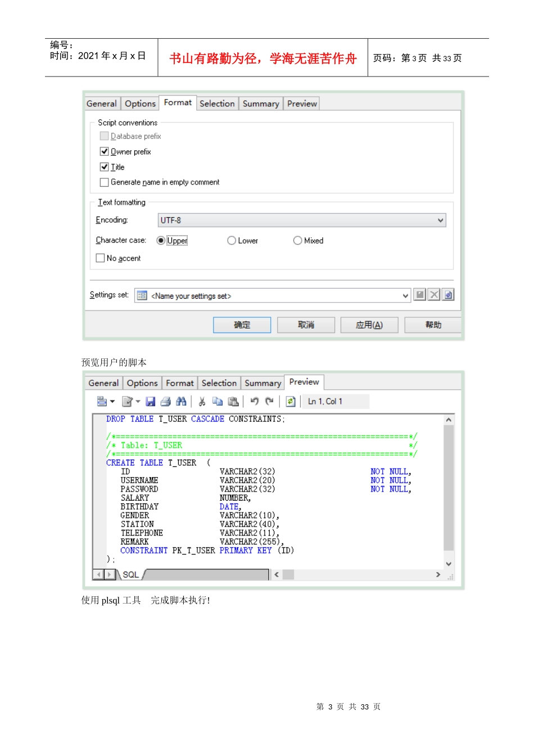Click delete settings set X icon

click(434, 295)
